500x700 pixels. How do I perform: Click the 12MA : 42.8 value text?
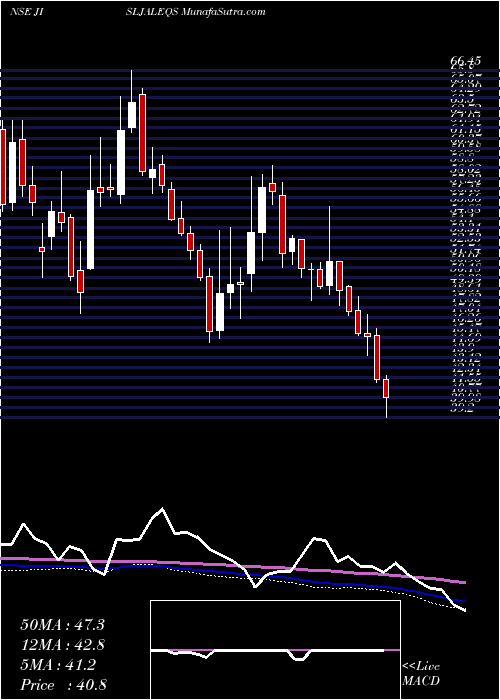click(62, 645)
